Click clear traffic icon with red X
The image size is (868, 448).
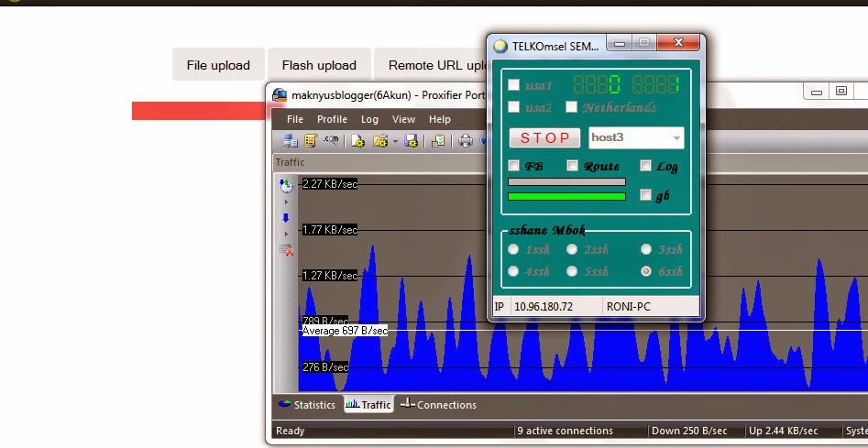pyautogui.click(x=286, y=250)
